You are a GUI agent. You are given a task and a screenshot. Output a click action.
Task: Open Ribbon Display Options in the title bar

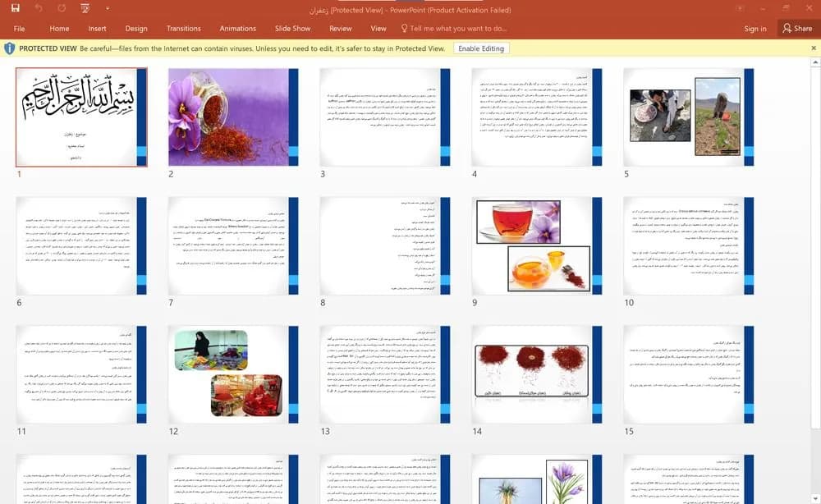(x=740, y=8)
